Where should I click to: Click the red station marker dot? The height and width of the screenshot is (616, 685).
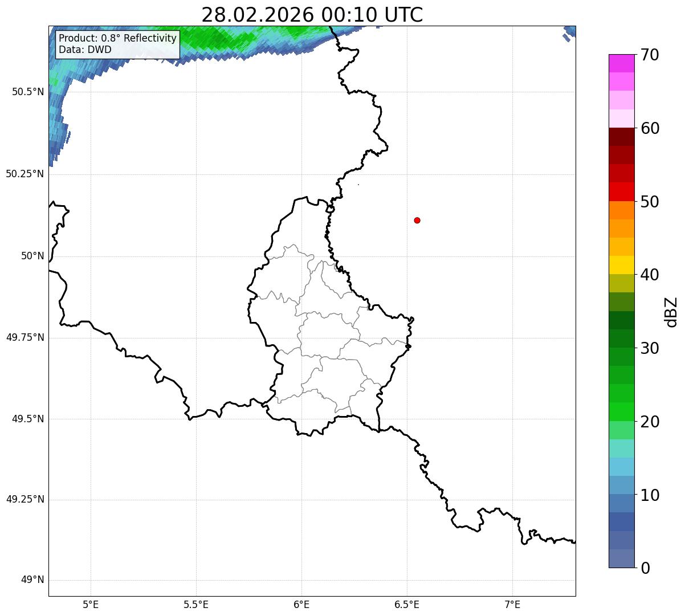tap(417, 220)
